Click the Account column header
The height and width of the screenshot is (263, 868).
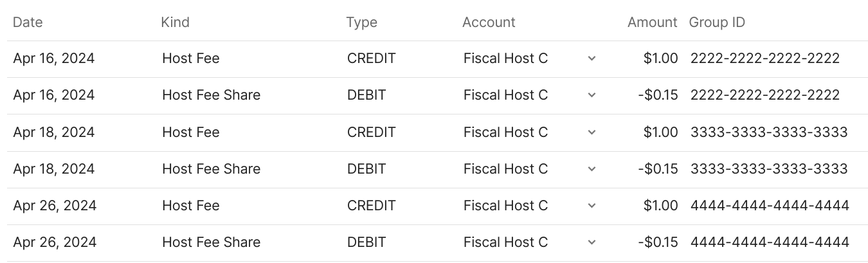pyautogui.click(x=489, y=22)
